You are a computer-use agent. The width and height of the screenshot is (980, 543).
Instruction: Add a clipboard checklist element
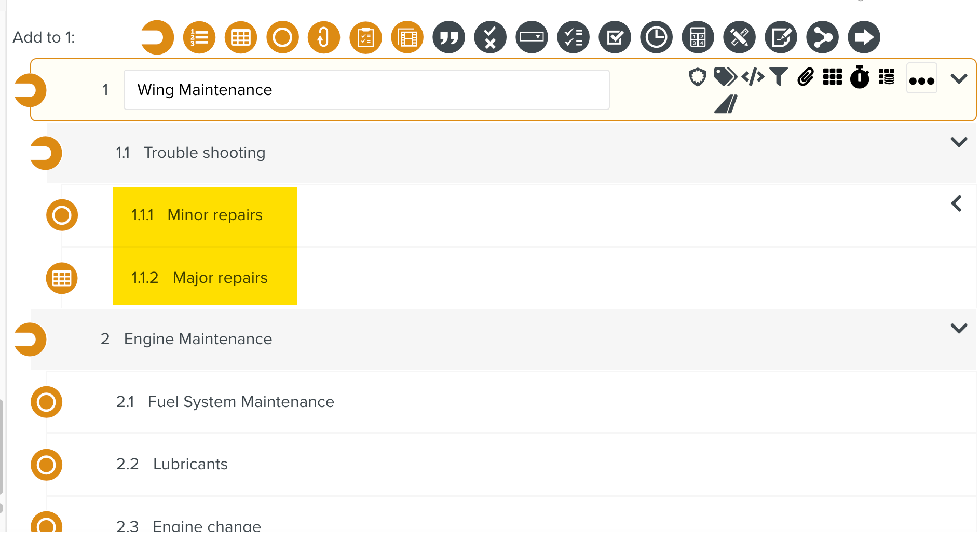click(365, 37)
